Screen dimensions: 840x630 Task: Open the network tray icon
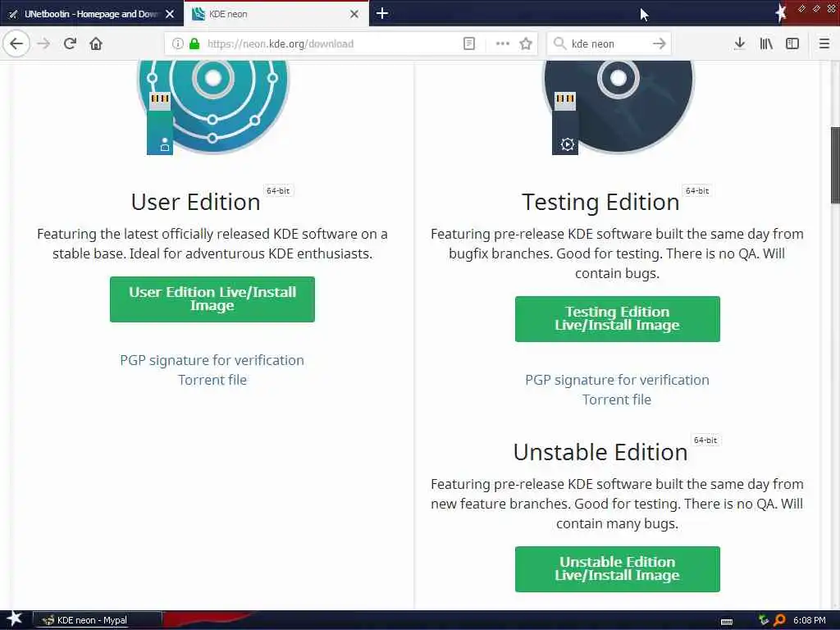click(764, 620)
